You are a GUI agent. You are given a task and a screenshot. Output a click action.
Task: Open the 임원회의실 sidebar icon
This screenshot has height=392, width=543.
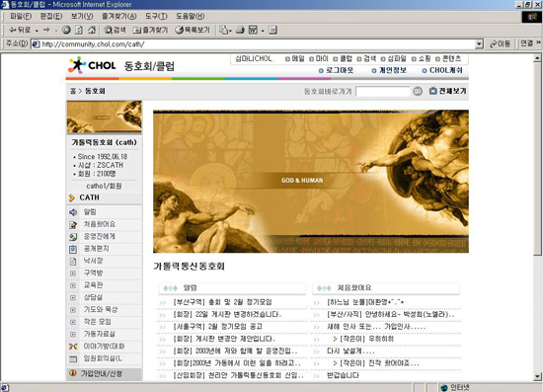pos(73,358)
